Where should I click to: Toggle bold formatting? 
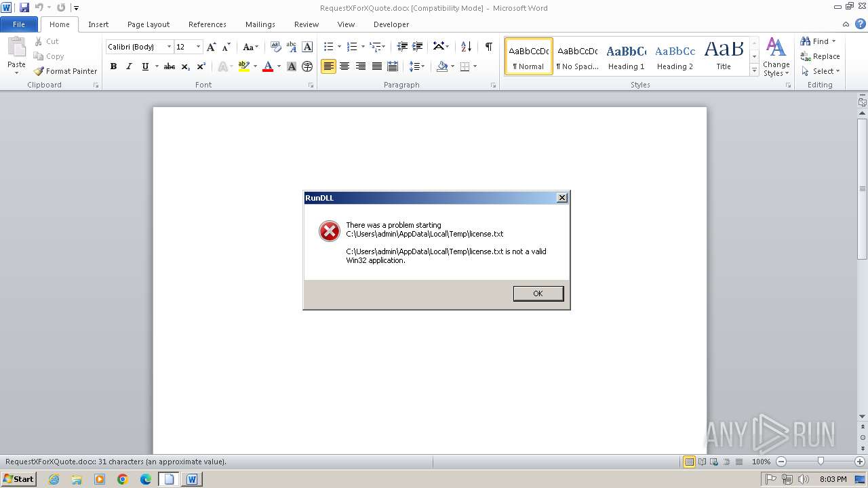[113, 66]
